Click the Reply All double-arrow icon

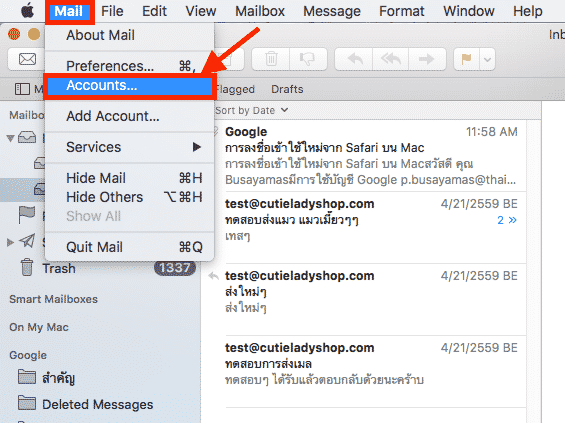(x=391, y=59)
